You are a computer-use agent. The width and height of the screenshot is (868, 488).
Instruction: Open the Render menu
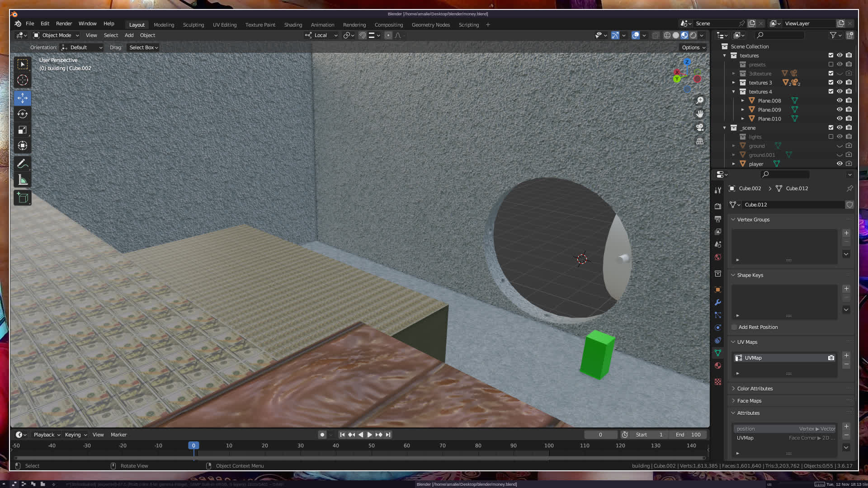pyautogui.click(x=64, y=23)
